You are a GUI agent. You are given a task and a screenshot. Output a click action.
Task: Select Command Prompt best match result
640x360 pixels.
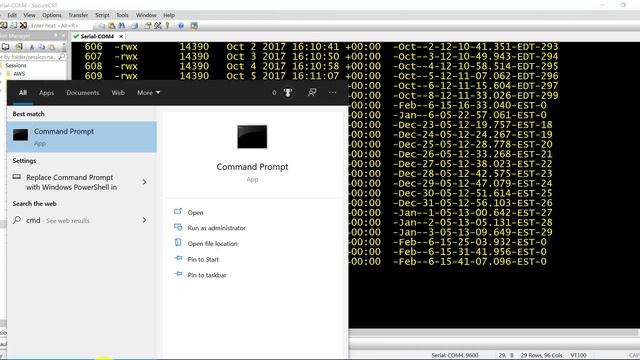[x=82, y=137]
